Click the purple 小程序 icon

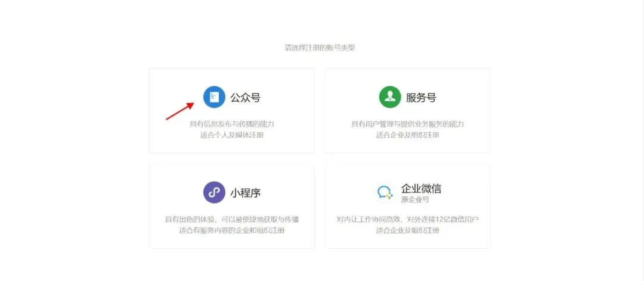coord(215,192)
